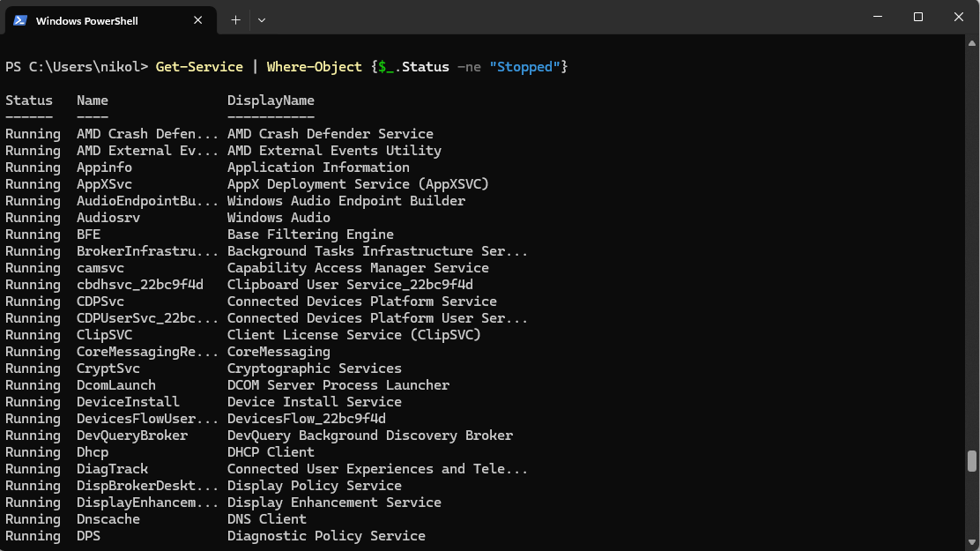Click Device Install Service text
The image size is (980, 551).
(x=315, y=402)
